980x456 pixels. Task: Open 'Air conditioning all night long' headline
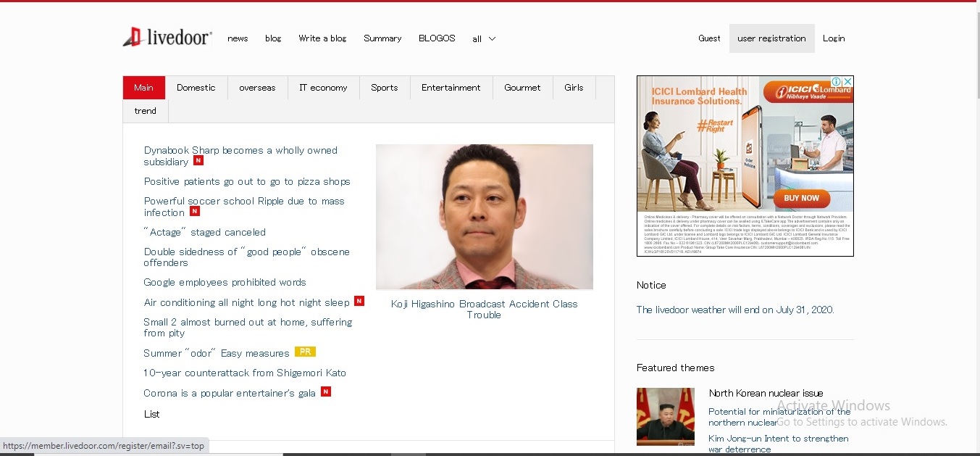click(x=246, y=302)
